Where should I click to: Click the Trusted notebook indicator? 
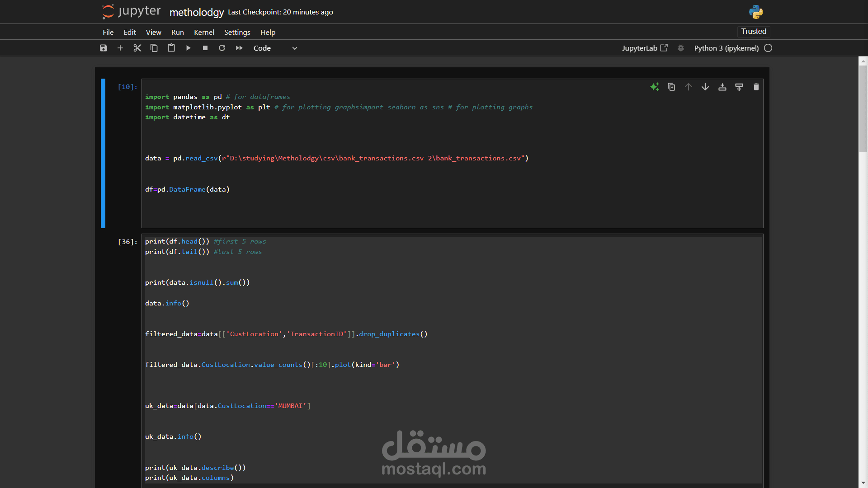click(x=754, y=31)
